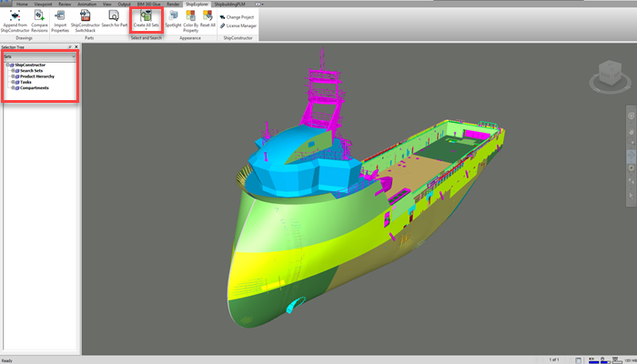Click Reset All appearance icon

[207, 16]
